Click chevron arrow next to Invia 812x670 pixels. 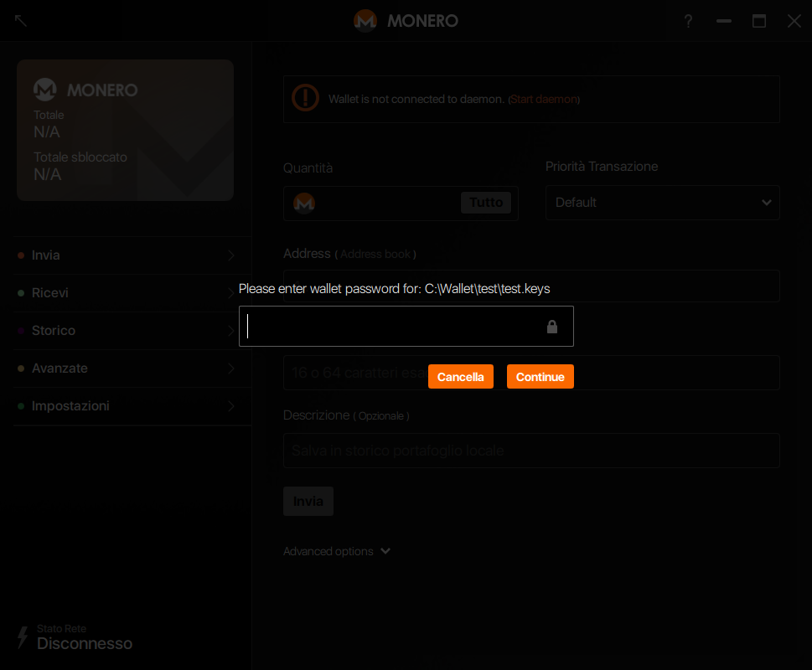tap(231, 255)
